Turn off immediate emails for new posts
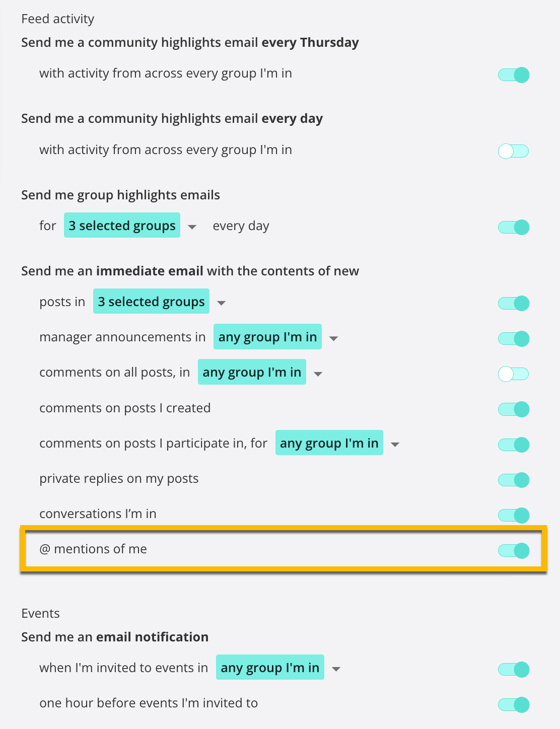 point(513,303)
